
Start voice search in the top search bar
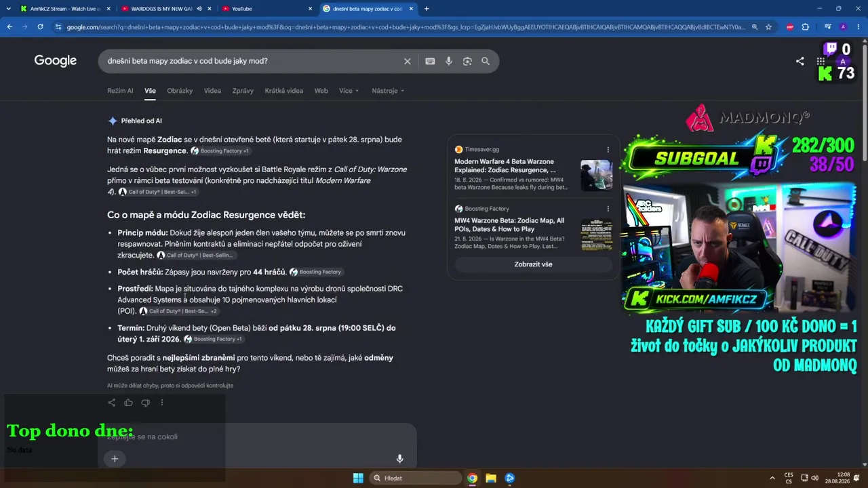(x=448, y=61)
